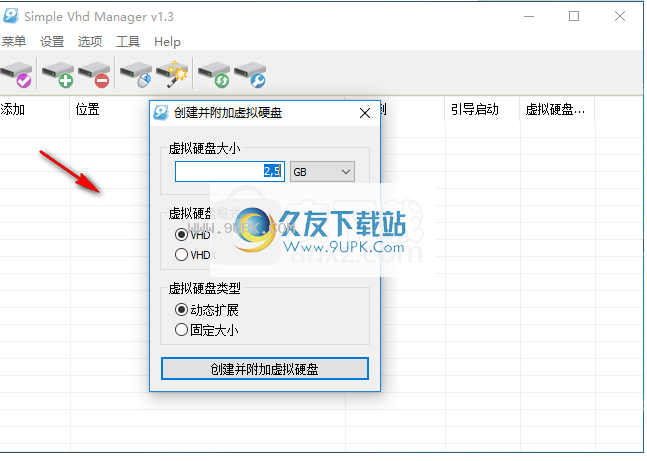Image resolution: width=647 pixels, height=461 pixels.
Task: Maximize the Simple Vhd Manager window
Action: [x=574, y=17]
